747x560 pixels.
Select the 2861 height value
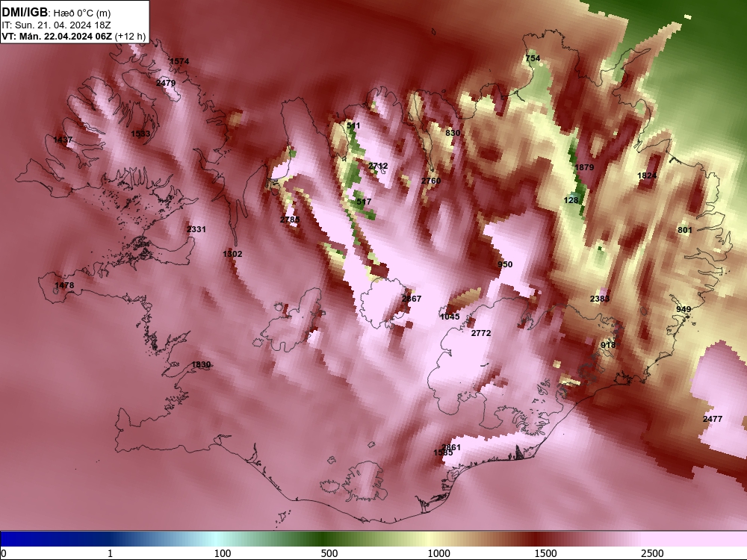click(x=451, y=447)
